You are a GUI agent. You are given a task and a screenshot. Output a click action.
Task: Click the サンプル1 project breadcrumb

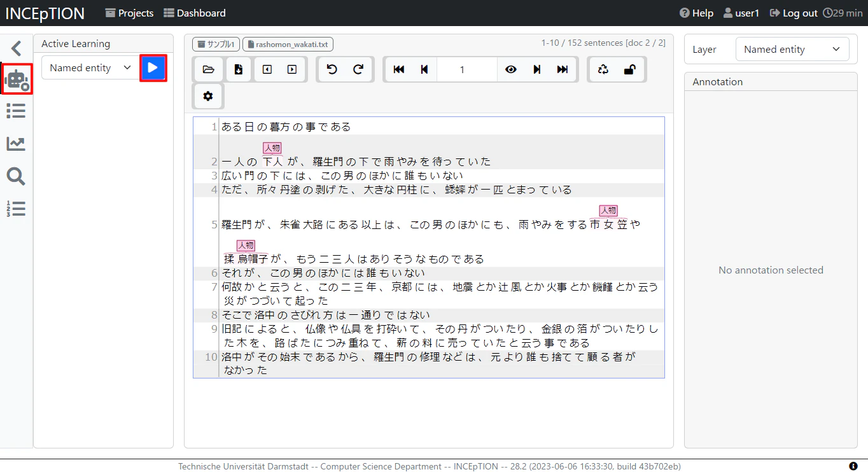216,45
